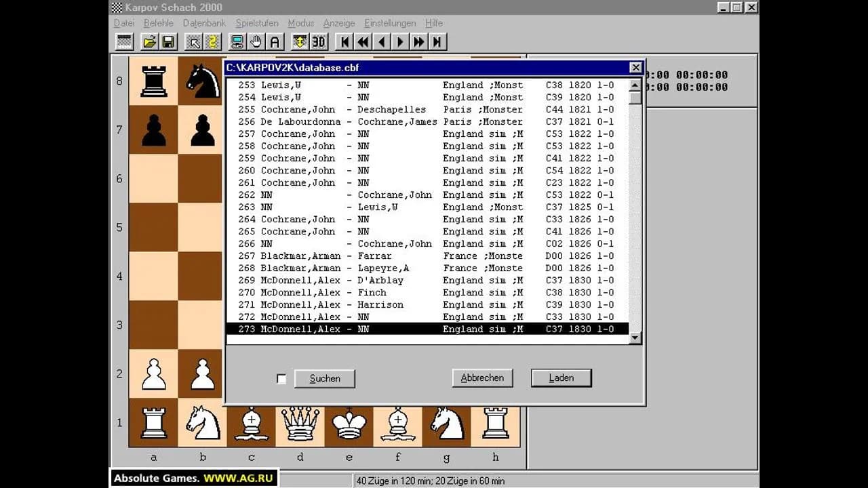Click the floppy disk save icon
Viewport: 868px width, 488px height.
coord(167,42)
